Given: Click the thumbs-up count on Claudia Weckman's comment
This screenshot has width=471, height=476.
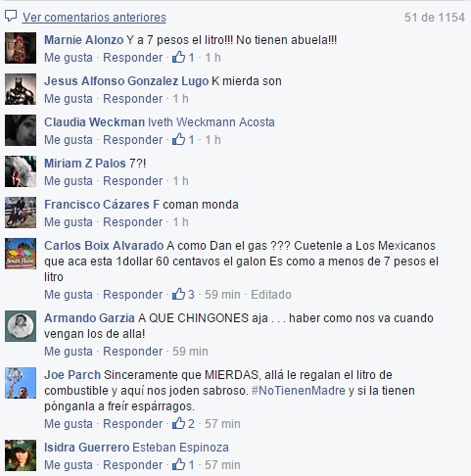Looking at the screenshot, I should pyautogui.click(x=191, y=140).
